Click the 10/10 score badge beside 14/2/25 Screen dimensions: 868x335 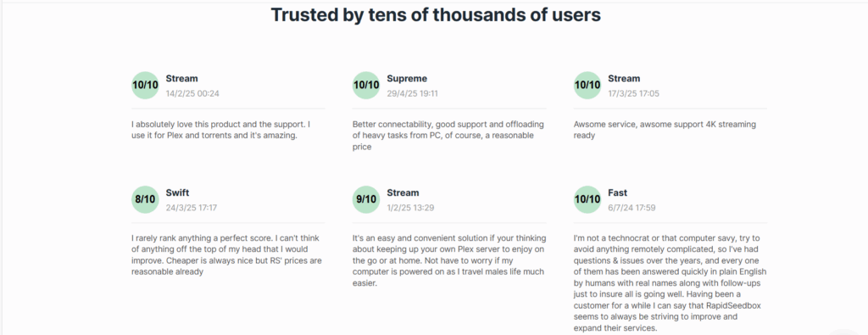pos(145,86)
